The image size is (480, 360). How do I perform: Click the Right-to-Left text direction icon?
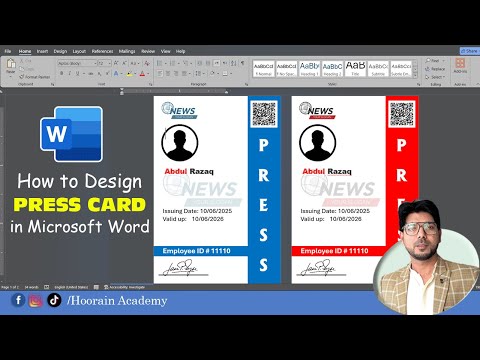pyautogui.click(x=225, y=63)
